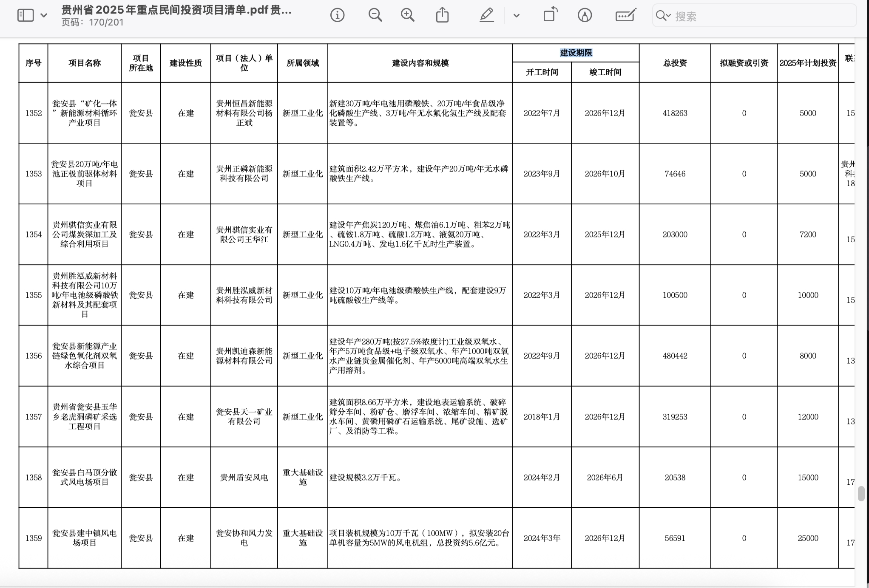Click row number 1358

click(34, 478)
